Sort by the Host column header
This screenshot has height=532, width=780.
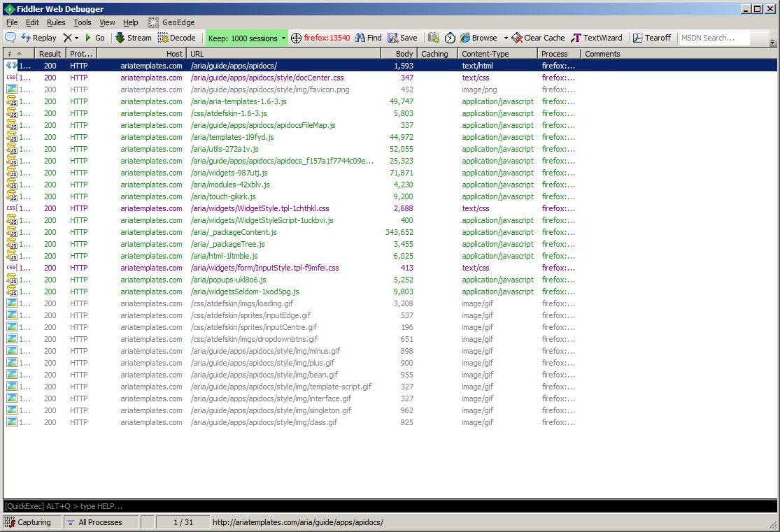pyautogui.click(x=141, y=54)
